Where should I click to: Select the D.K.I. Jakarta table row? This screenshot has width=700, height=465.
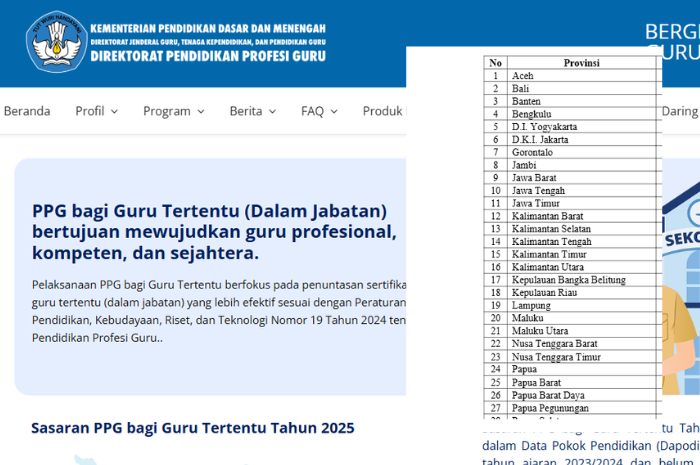(570, 140)
